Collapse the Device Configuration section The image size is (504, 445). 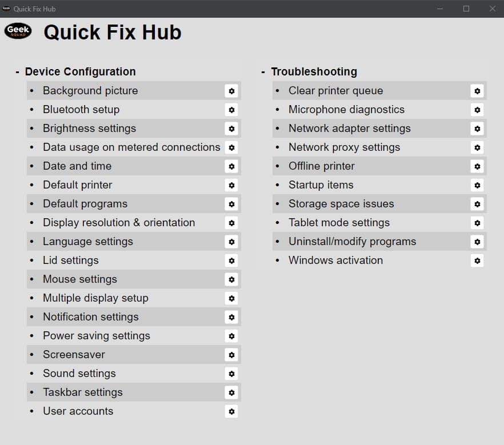(x=18, y=72)
